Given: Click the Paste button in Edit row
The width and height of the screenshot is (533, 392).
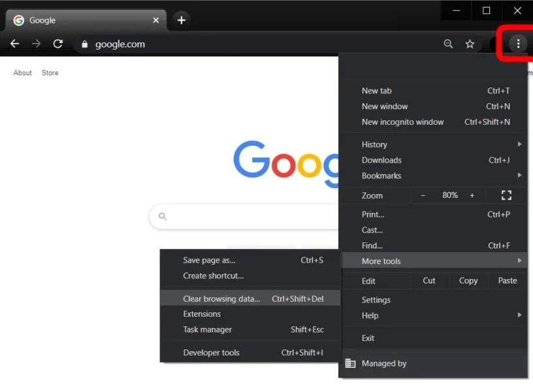Looking at the screenshot, I should [508, 281].
